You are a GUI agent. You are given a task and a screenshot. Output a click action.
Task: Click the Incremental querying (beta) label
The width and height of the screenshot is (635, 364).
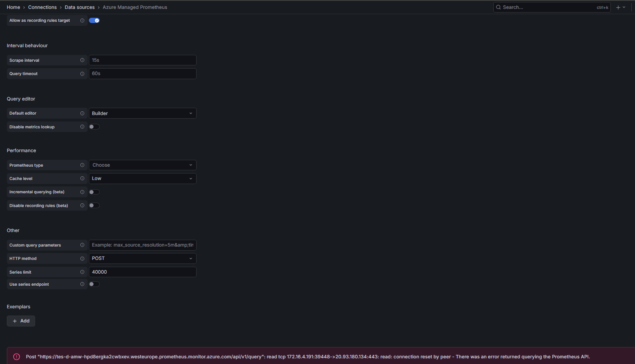tap(37, 192)
